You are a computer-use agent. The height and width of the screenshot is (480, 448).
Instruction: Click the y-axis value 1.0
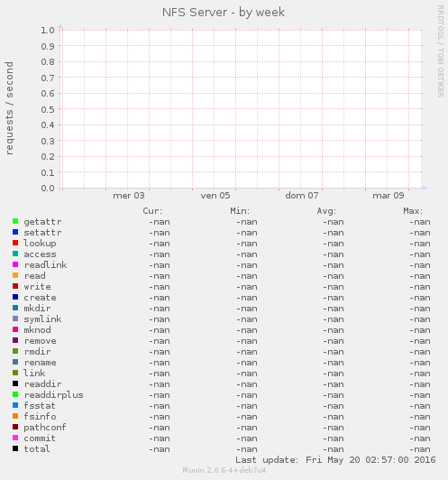pyautogui.click(x=48, y=31)
